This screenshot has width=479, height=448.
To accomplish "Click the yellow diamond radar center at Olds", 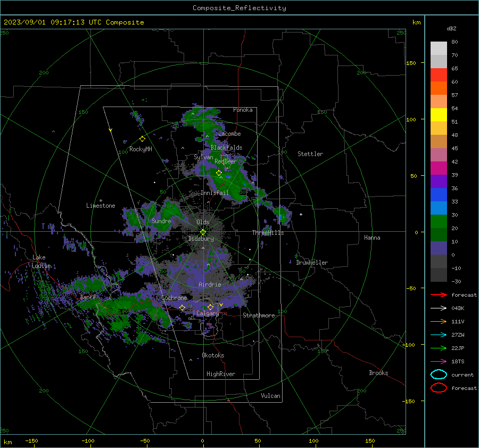I will pos(203,232).
